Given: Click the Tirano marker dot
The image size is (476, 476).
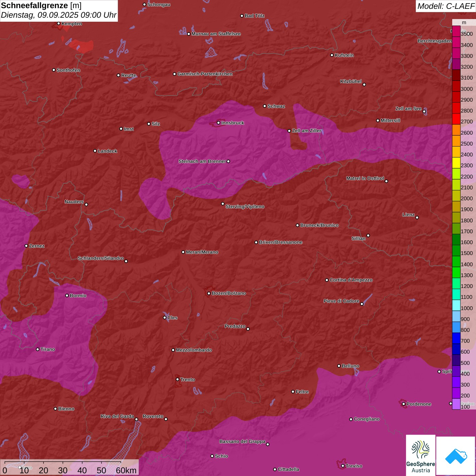Looking at the screenshot, I should click(38, 349).
